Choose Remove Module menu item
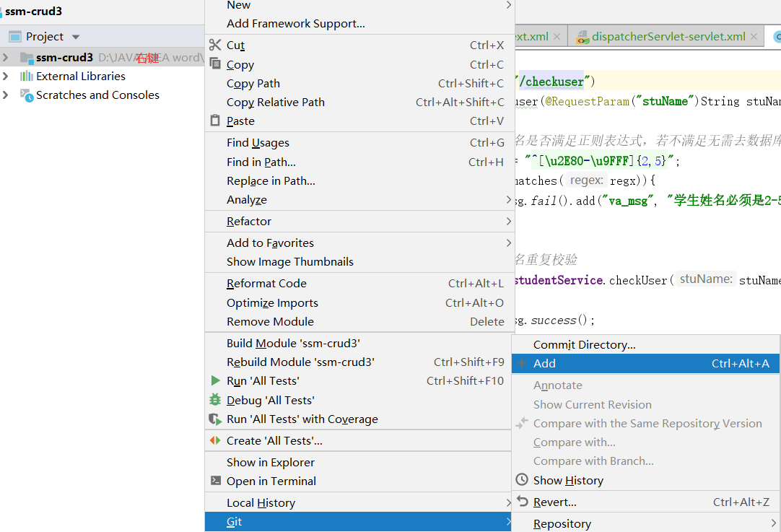This screenshot has height=532, width=781. [358, 322]
